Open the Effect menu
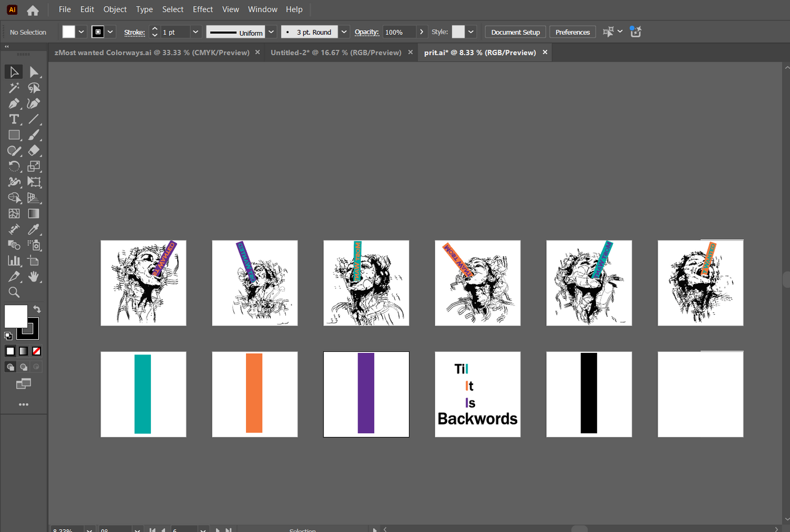Image resolution: width=790 pixels, height=532 pixels. point(202,9)
